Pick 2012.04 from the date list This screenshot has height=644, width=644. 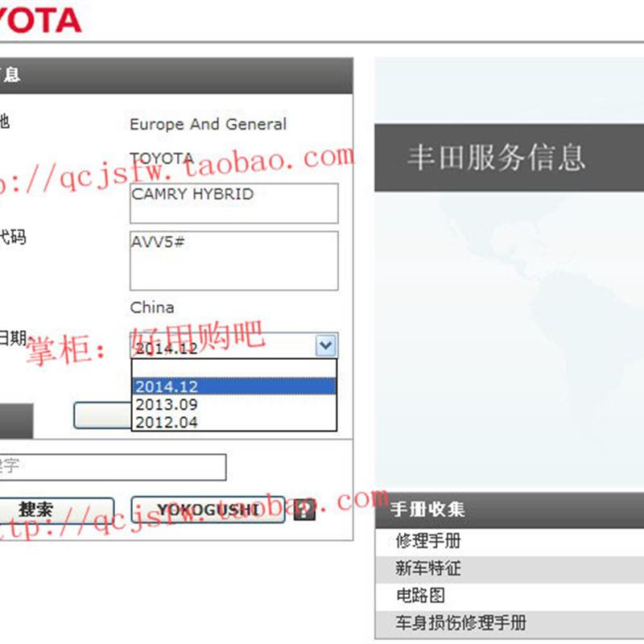coord(234,422)
